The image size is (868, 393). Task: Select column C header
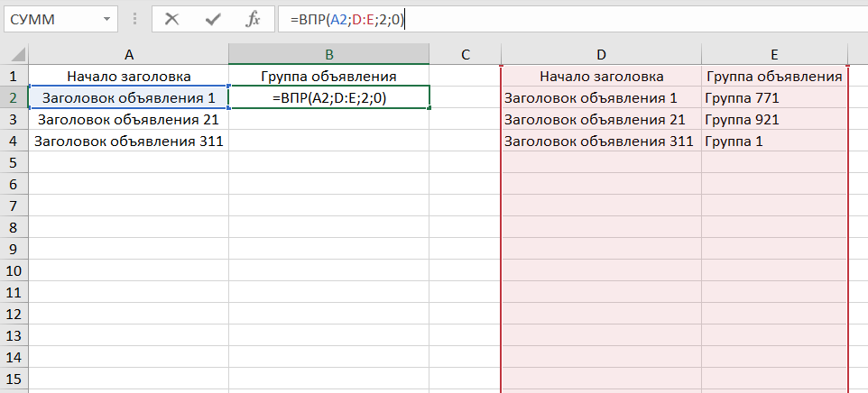[466, 55]
